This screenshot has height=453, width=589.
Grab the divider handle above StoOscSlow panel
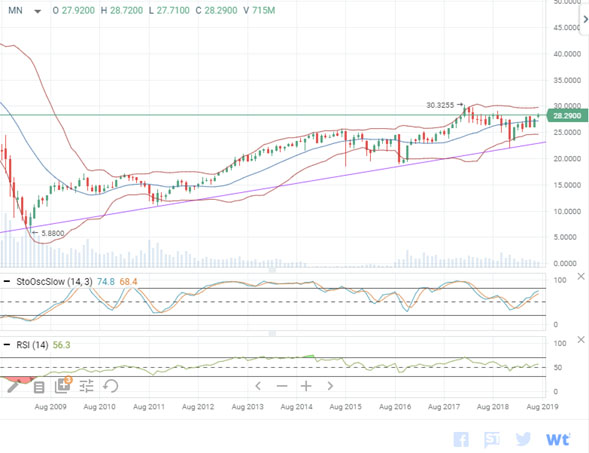coord(272,270)
